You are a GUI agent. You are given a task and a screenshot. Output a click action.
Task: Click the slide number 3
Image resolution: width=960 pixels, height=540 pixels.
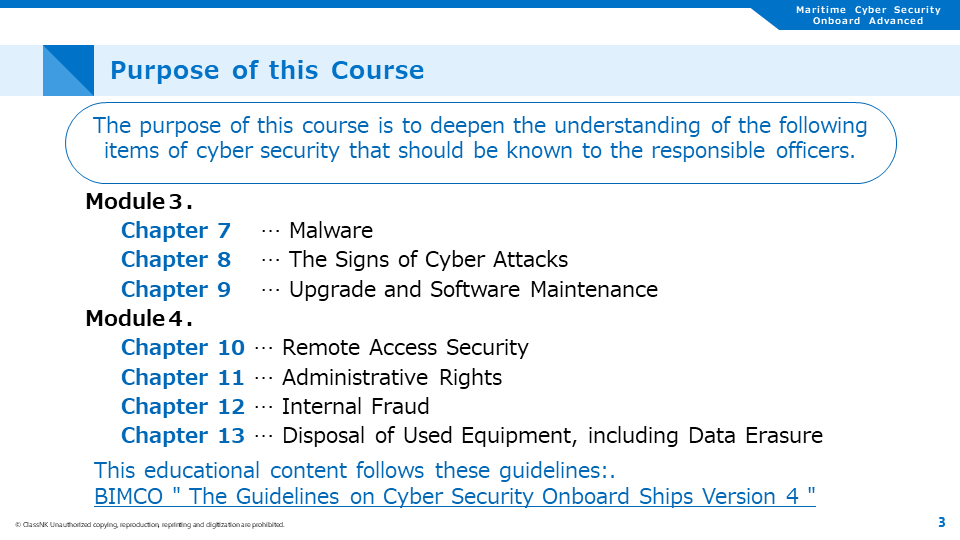[x=941, y=522]
